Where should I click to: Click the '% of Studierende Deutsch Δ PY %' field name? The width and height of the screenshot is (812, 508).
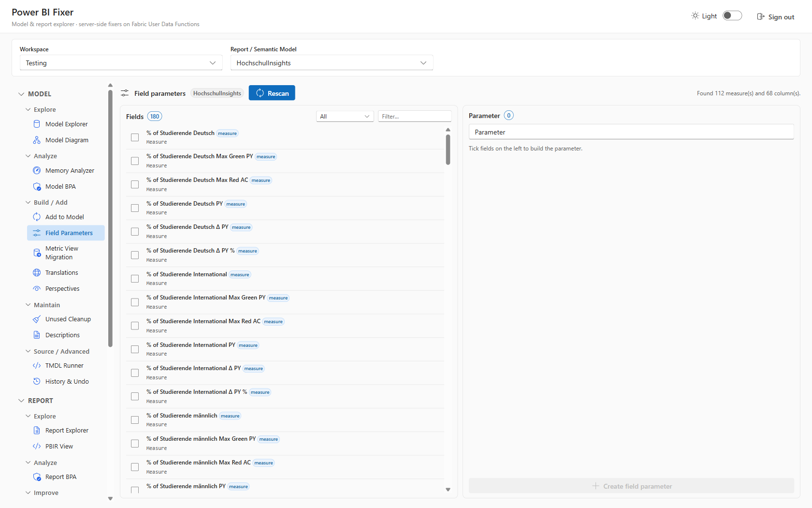point(190,251)
